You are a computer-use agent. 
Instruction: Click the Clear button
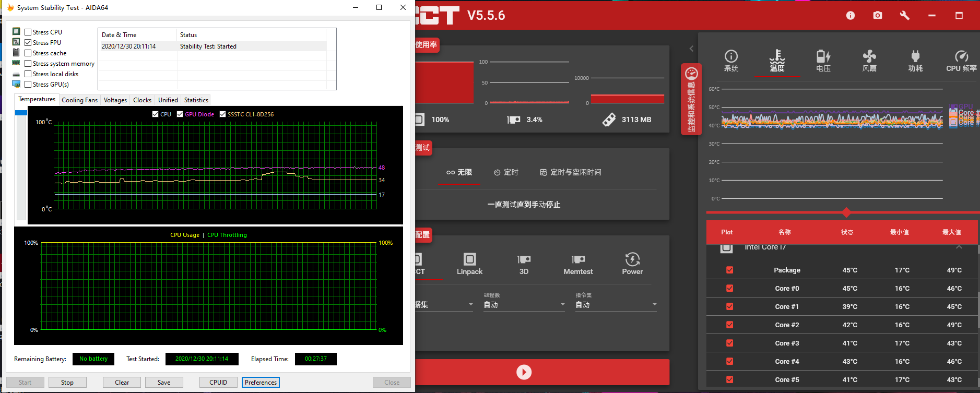pyautogui.click(x=122, y=382)
